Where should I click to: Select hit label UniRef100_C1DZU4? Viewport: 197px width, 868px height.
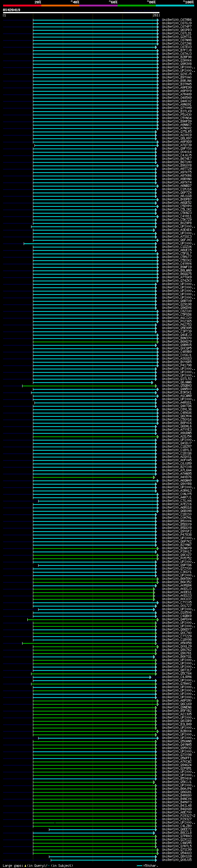[177, 247]
